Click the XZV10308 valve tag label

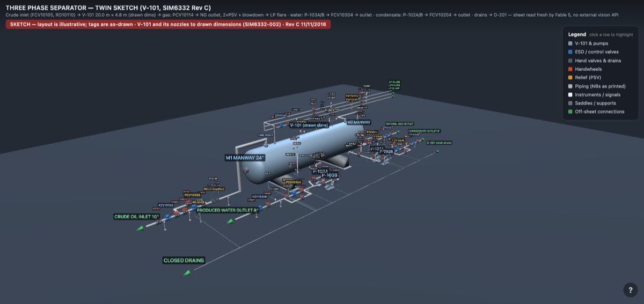[260, 197]
